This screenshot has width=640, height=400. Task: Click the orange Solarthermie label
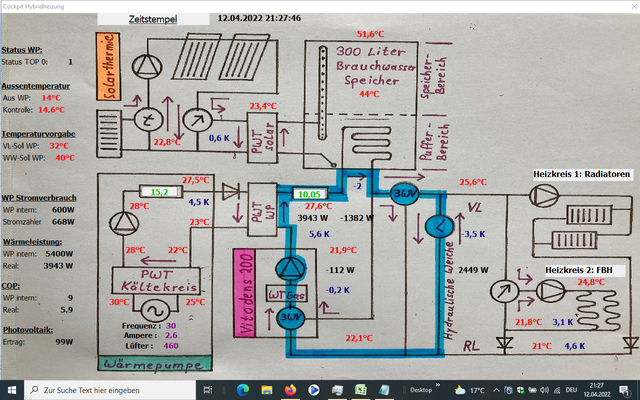point(108,67)
